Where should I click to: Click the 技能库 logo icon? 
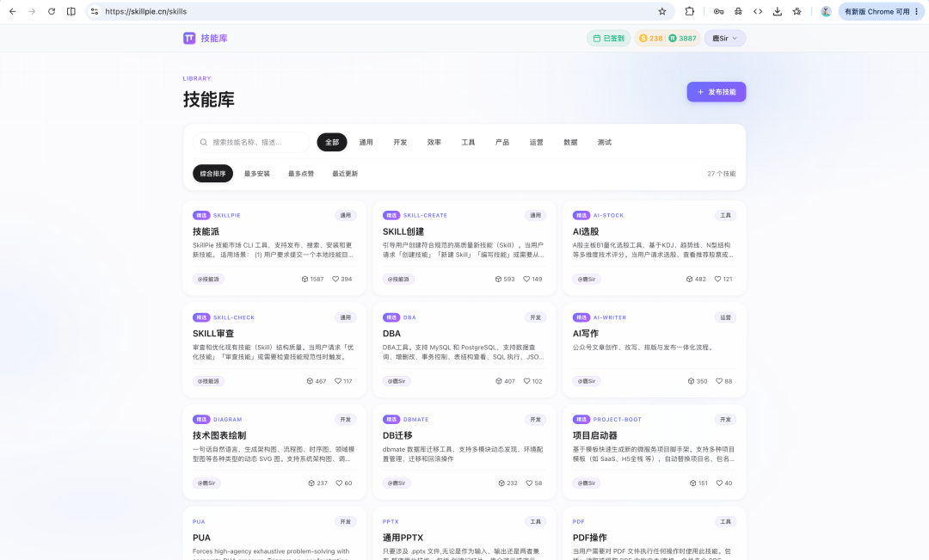click(189, 38)
